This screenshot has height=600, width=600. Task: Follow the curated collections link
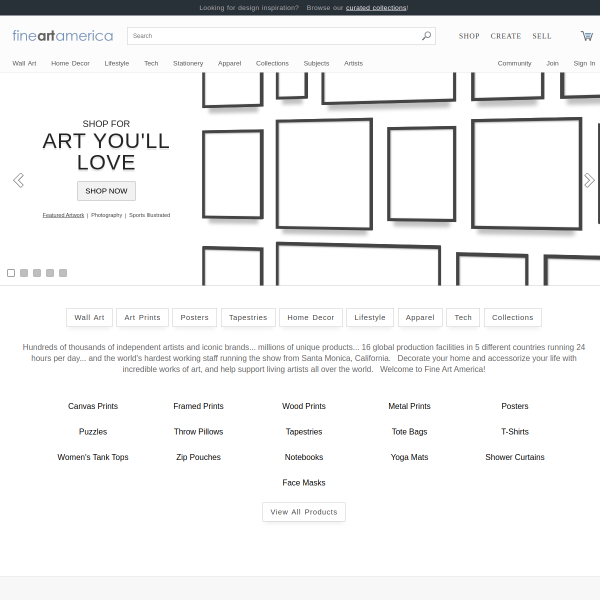tap(376, 8)
